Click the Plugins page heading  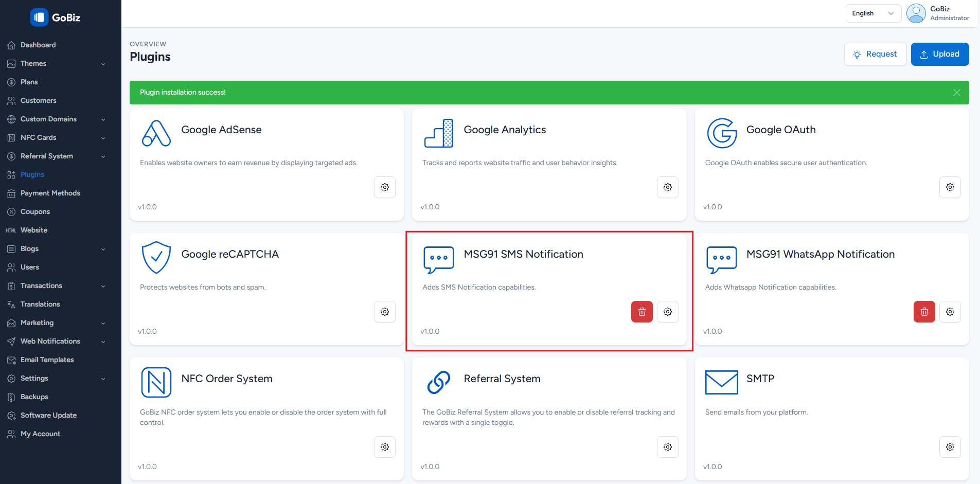point(150,57)
